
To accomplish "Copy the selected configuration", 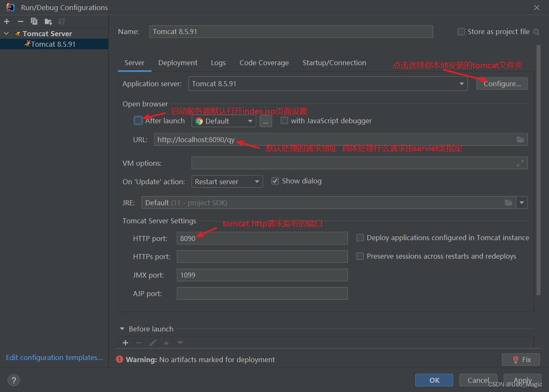I will 34,21.
